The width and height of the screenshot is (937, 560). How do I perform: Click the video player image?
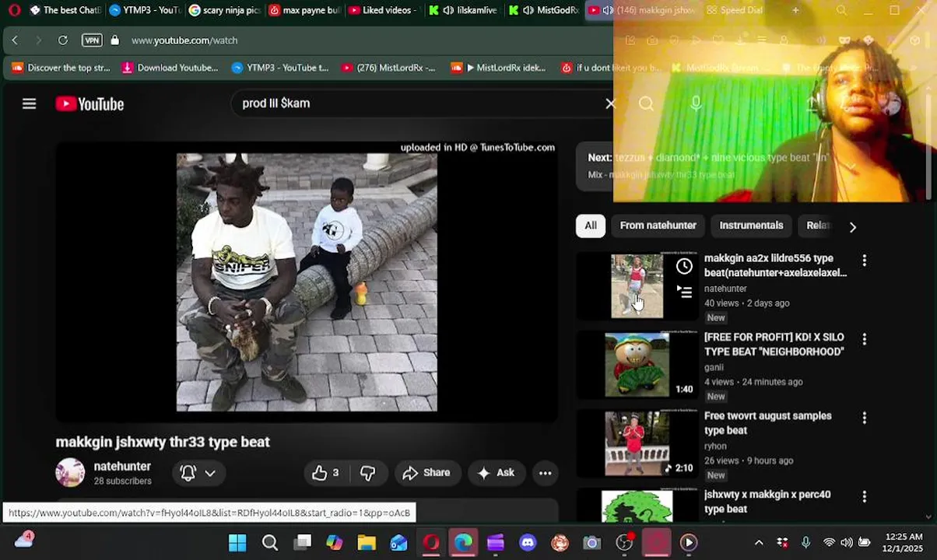[x=307, y=282]
